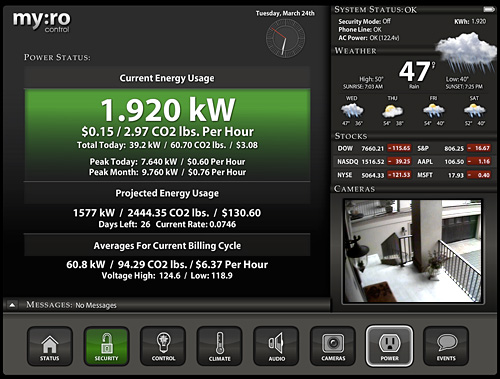Open Wednesday's weather forecast icon
This screenshot has width=500, height=379.
[x=352, y=110]
